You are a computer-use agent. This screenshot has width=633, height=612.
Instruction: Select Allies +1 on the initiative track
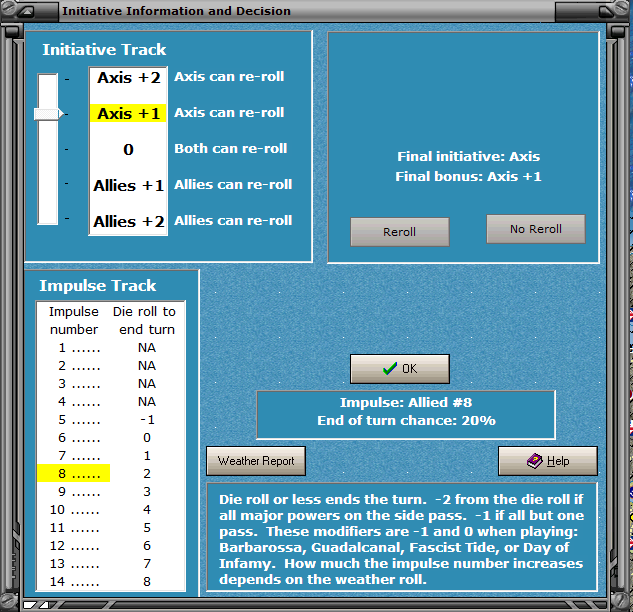coord(128,185)
